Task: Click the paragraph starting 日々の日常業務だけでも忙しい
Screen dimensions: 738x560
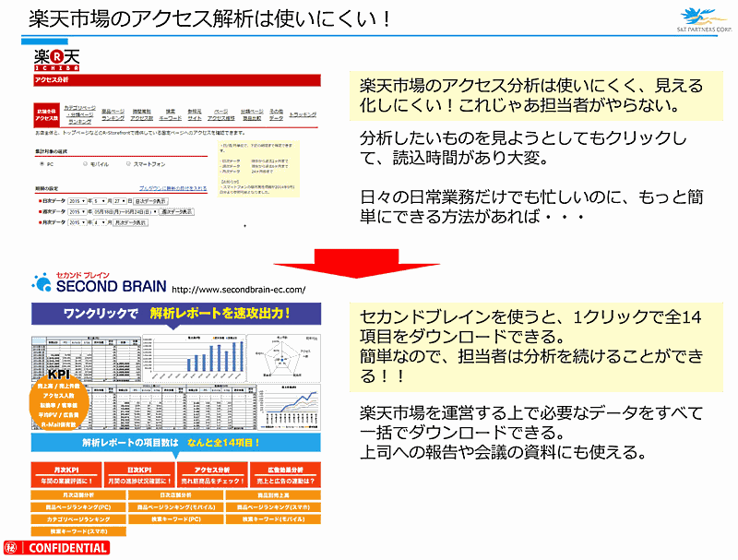Action: click(531, 207)
